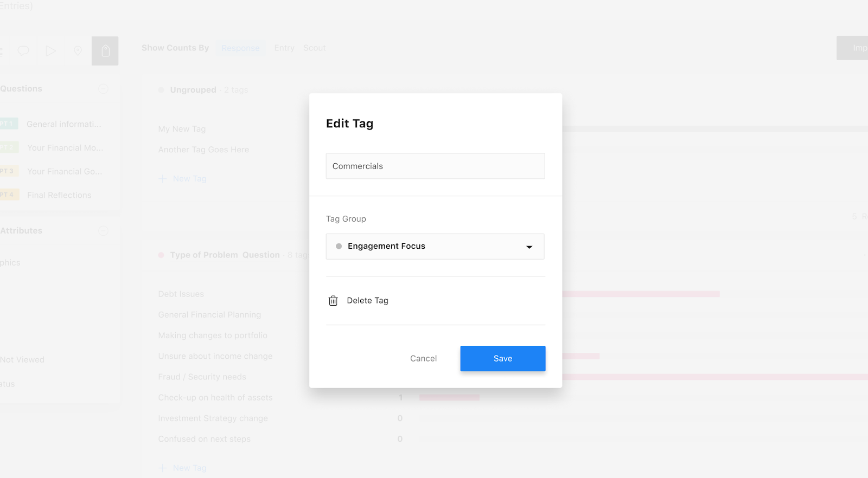The height and width of the screenshot is (478, 868).
Task: Select Another Tag Goes Here row
Action: [203, 150]
